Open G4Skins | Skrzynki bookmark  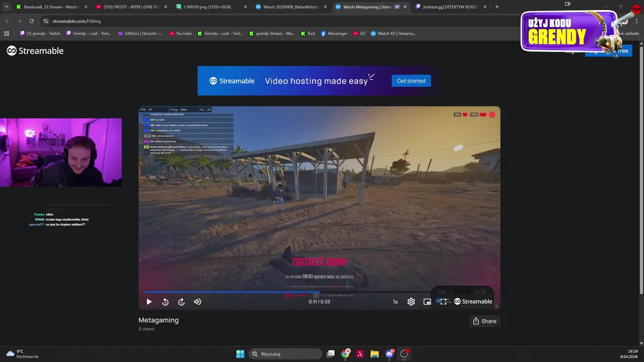coord(140,34)
